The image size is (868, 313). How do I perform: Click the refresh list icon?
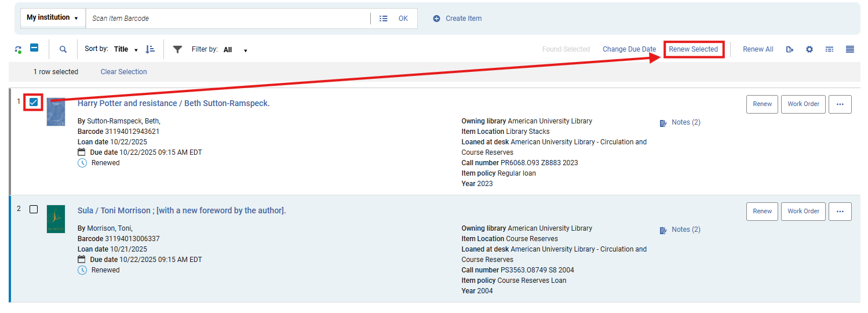pyautogui.click(x=18, y=49)
